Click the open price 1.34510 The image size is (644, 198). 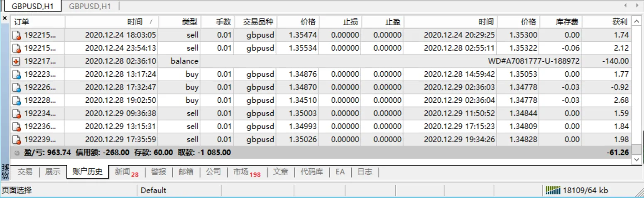pos(302,101)
